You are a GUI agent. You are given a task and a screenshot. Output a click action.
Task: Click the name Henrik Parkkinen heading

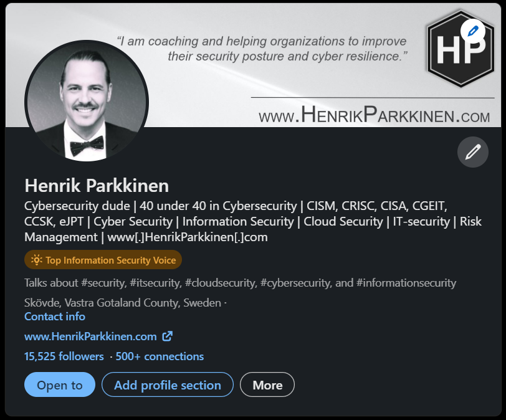pyautogui.click(x=96, y=185)
